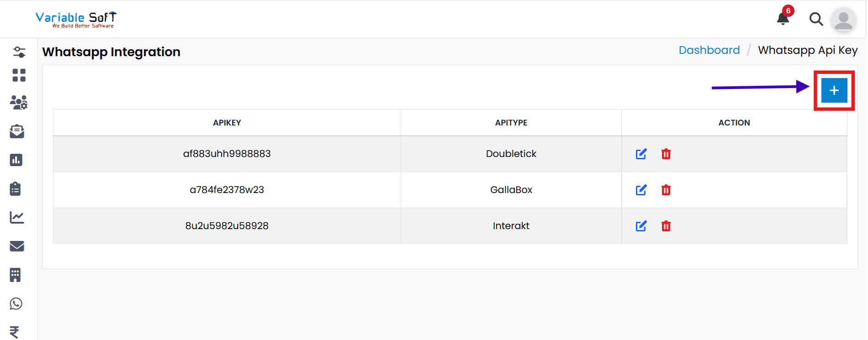The image size is (868, 340).
Task: Edit the GallaBox API key entry
Action: point(641,190)
